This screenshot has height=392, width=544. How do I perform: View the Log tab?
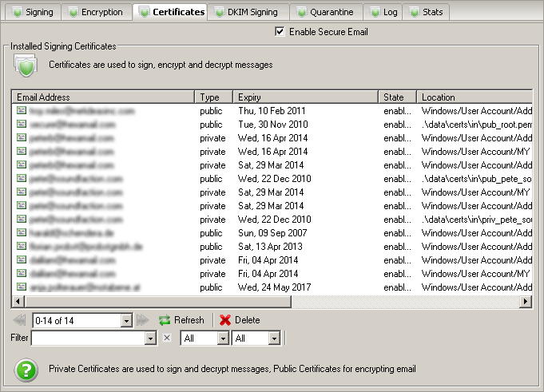coord(383,12)
